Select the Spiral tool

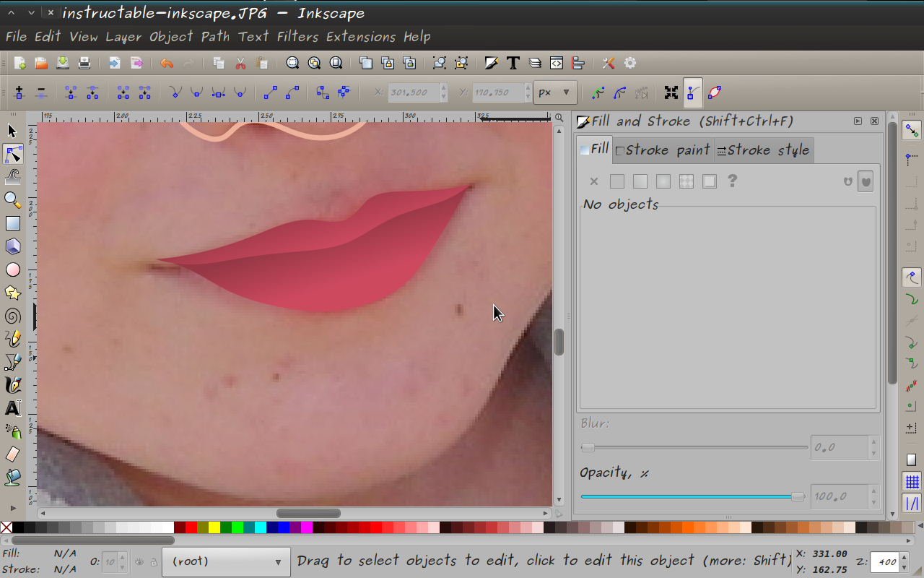(12, 316)
